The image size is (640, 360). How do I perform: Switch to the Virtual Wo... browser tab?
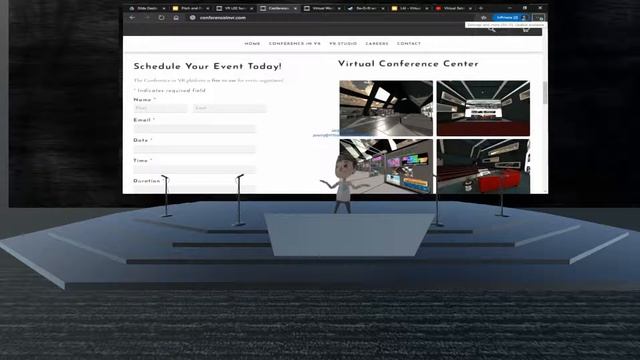point(322,8)
